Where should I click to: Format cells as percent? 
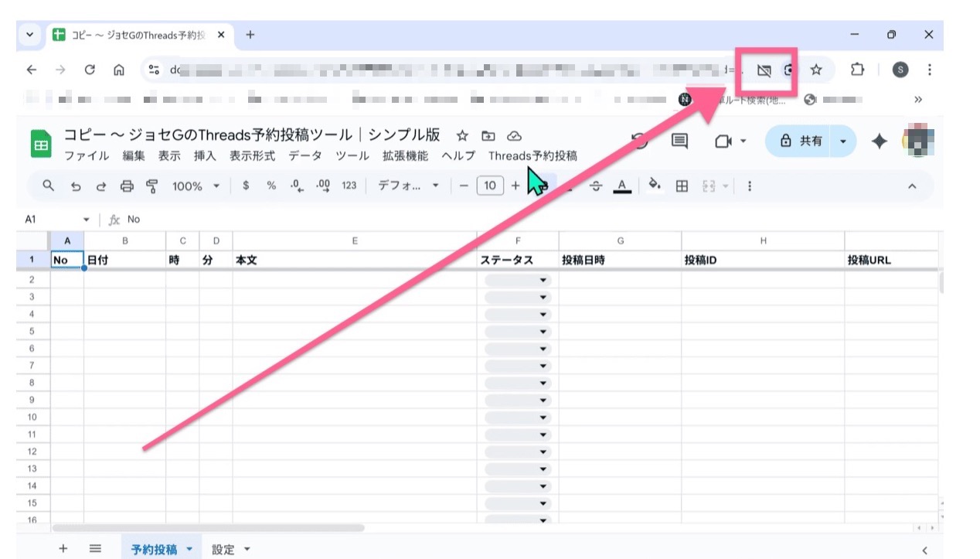(x=271, y=186)
